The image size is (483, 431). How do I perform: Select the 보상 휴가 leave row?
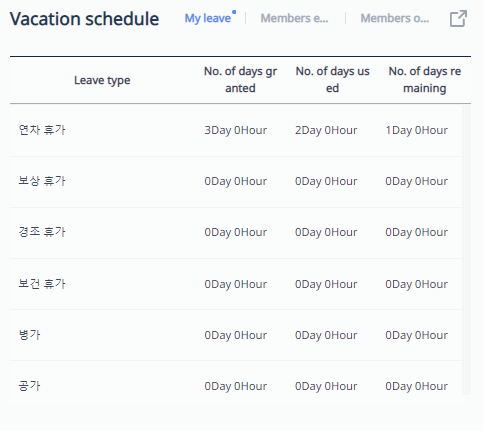point(236,182)
